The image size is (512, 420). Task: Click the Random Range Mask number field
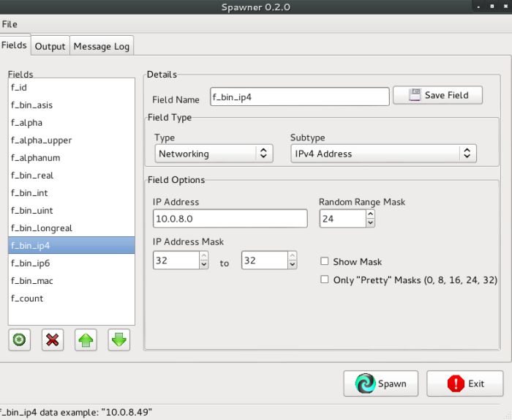(343, 219)
